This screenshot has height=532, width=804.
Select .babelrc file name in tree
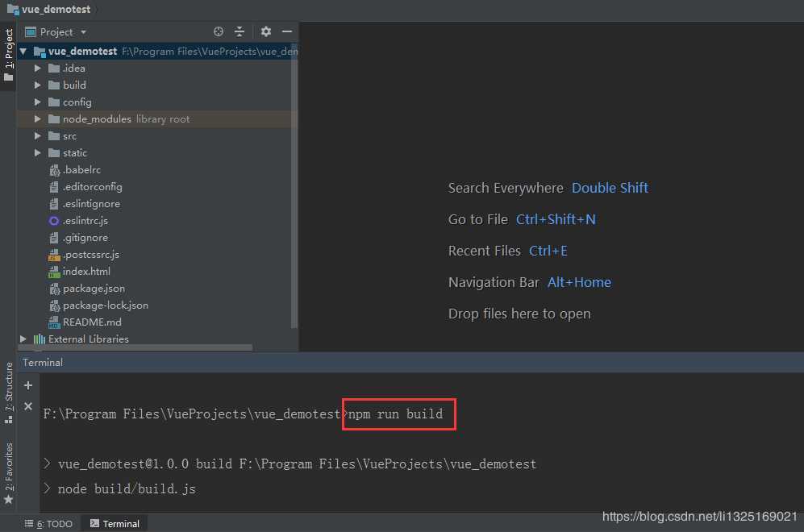[x=81, y=169]
